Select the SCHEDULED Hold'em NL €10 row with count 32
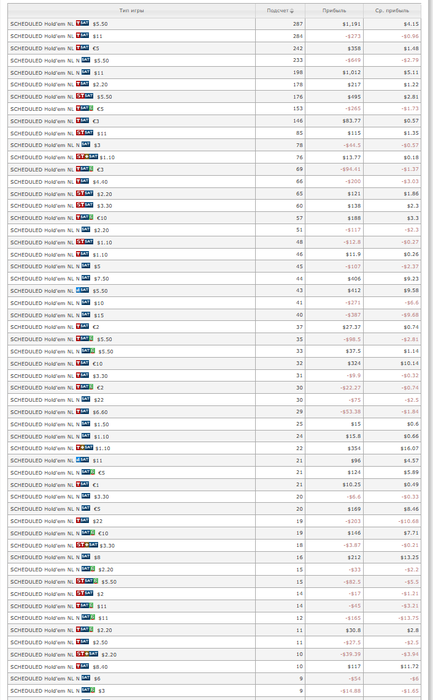Screen dimensions: 433x700 214,363
